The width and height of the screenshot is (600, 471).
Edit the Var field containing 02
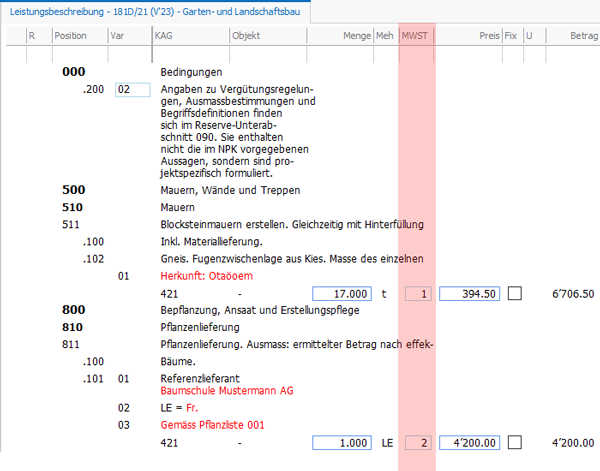click(x=132, y=90)
